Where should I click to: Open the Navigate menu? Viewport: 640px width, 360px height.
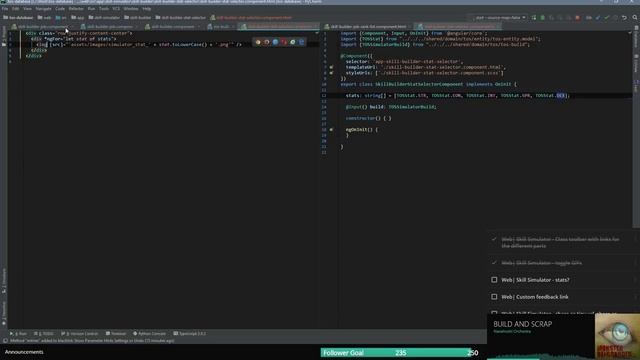click(43, 9)
